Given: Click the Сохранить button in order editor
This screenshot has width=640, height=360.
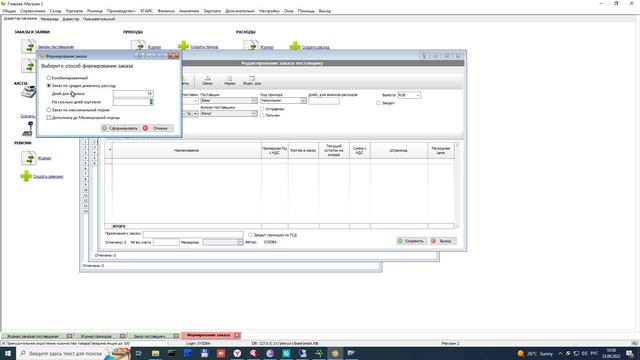Looking at the screenshot, I should 411,241.
